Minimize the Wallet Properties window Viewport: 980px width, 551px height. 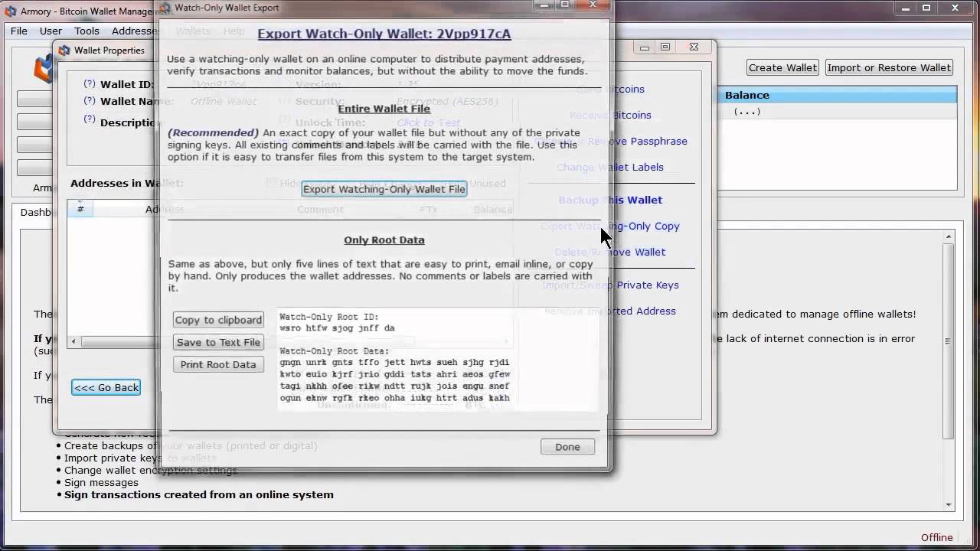(x=645, y=47)
